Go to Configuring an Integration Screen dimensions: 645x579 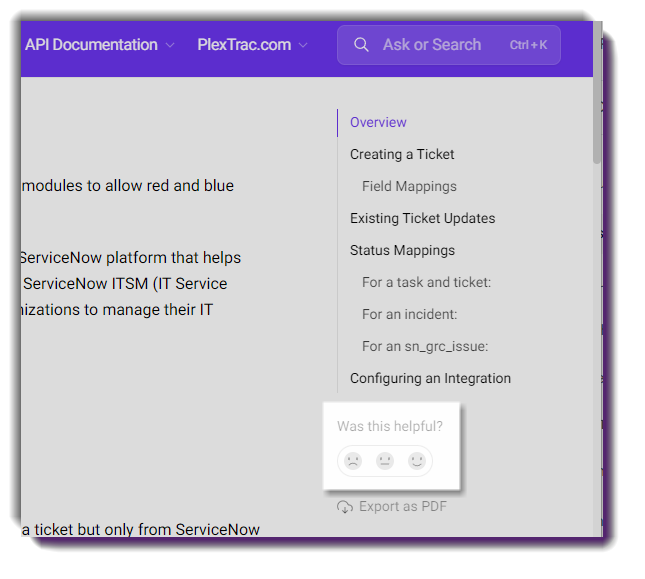(430, 378)
